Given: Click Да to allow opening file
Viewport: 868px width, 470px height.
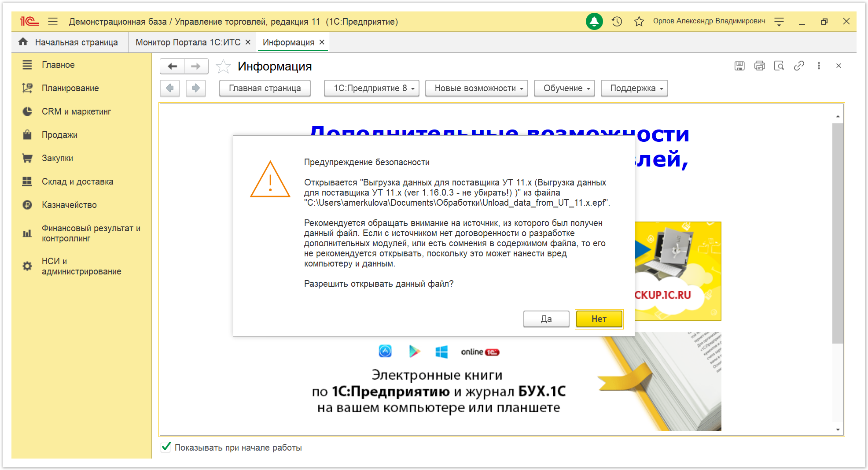Looking at the screenshot, I should (x=546, y=319).
